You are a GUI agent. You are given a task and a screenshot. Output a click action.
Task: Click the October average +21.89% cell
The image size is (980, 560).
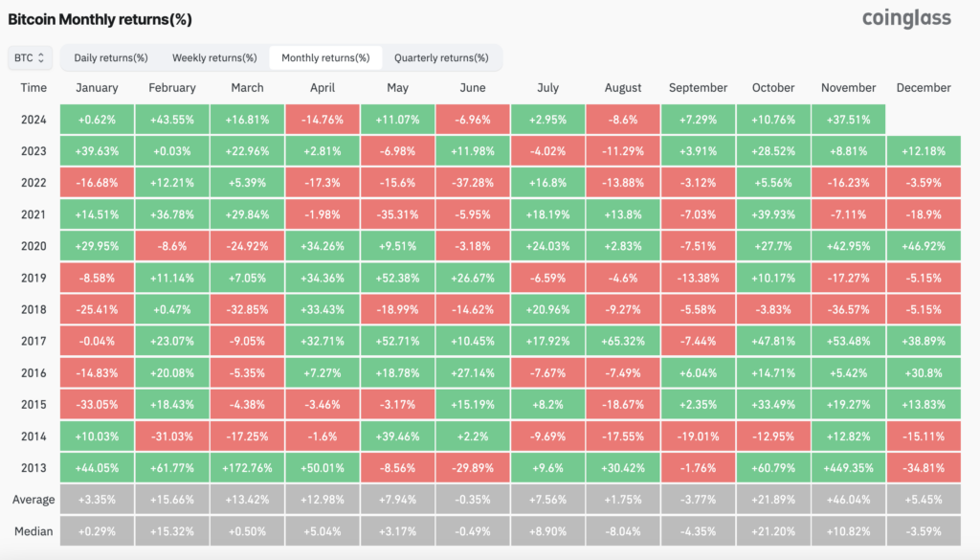773,500
